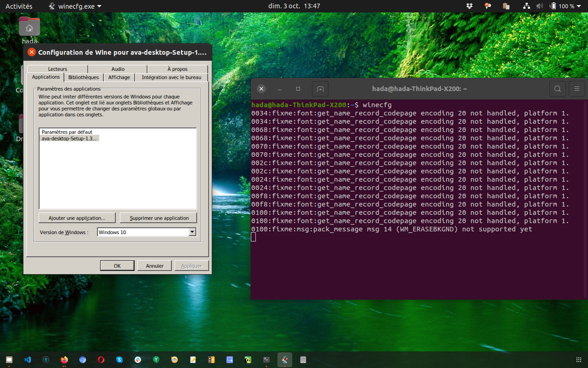Select Paramètres par défaut in the list
This screenshot has height=368, width=588.
pyautogui.click(x=67, y=132)
